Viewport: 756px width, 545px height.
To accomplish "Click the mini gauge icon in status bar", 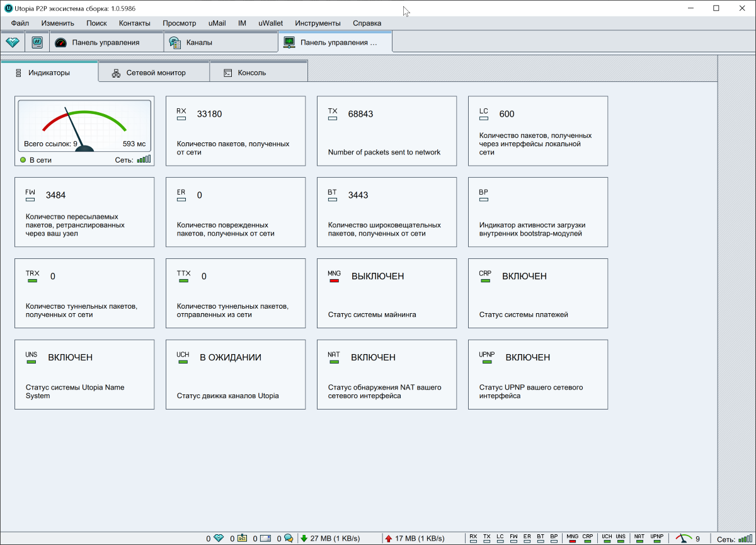I will (684, 539).
